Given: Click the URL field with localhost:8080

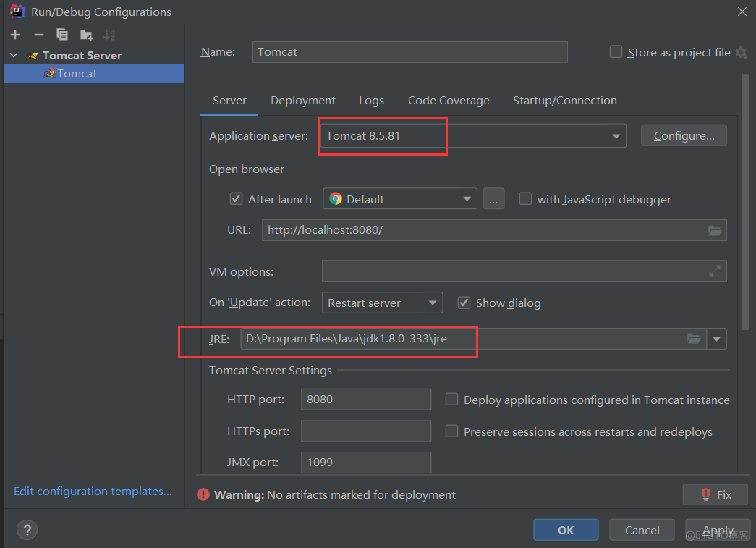Looking at the screenshot, I should tap(494, 230).
